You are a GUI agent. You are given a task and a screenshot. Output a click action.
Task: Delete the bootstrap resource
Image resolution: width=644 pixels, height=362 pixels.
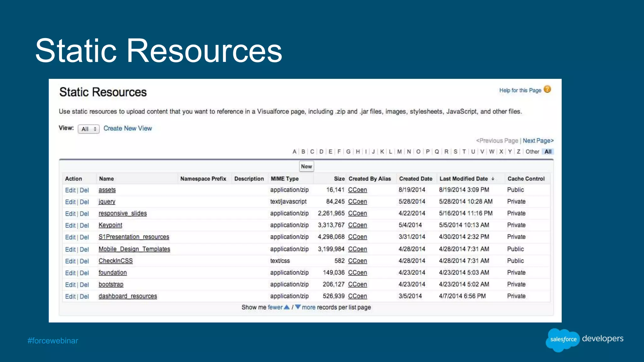(x=84, y=285)
